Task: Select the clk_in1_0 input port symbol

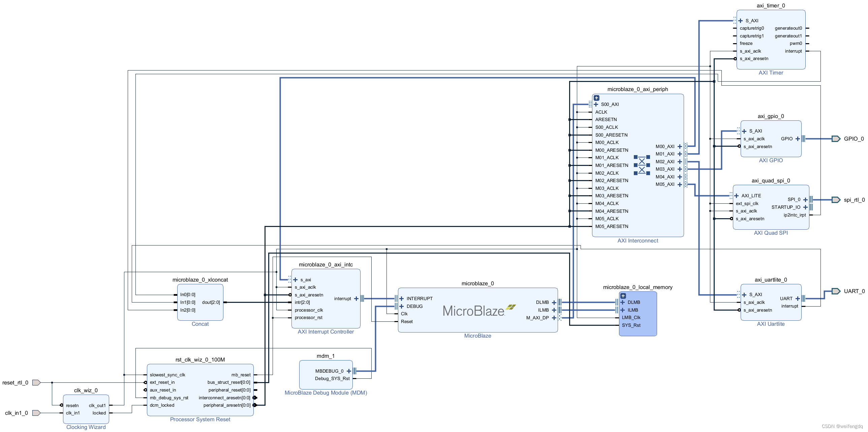Action: pyautogui.click(x=36, y=413)
